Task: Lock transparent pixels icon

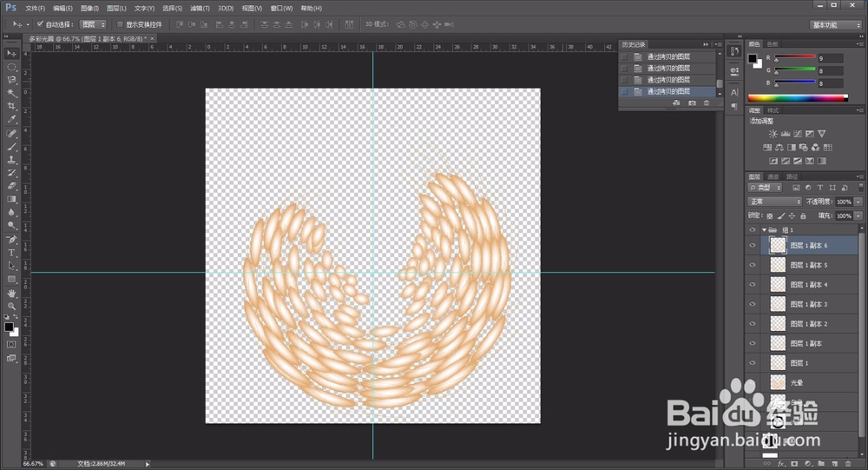Action: [769, 215]
